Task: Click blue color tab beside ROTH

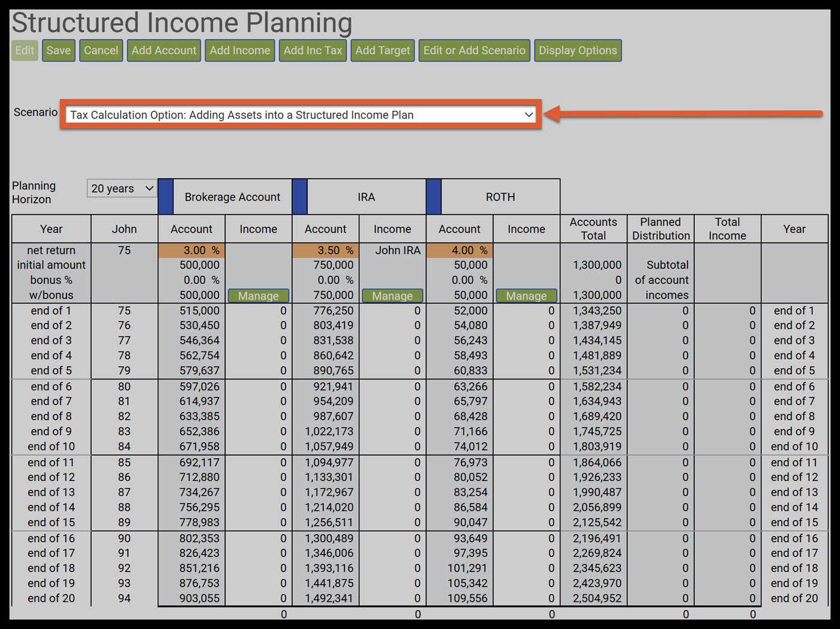Action: tap(434, 197)
